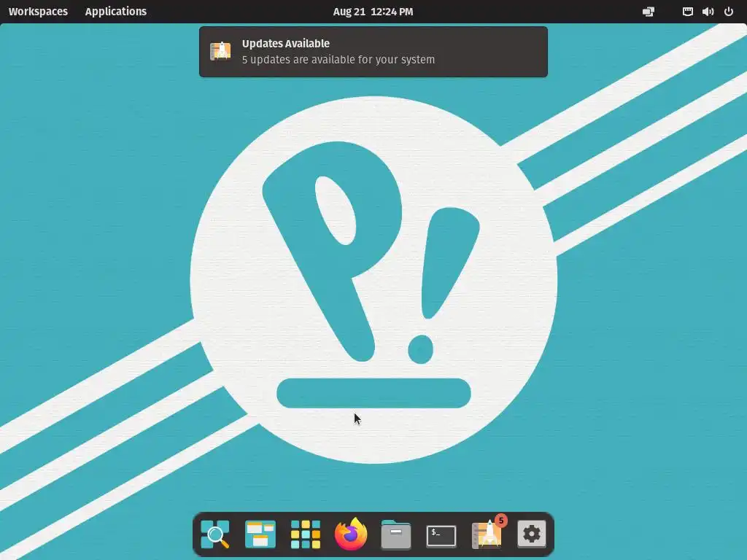Open the Workspaces overview
The image size is (747, 560).
(38, 12)
